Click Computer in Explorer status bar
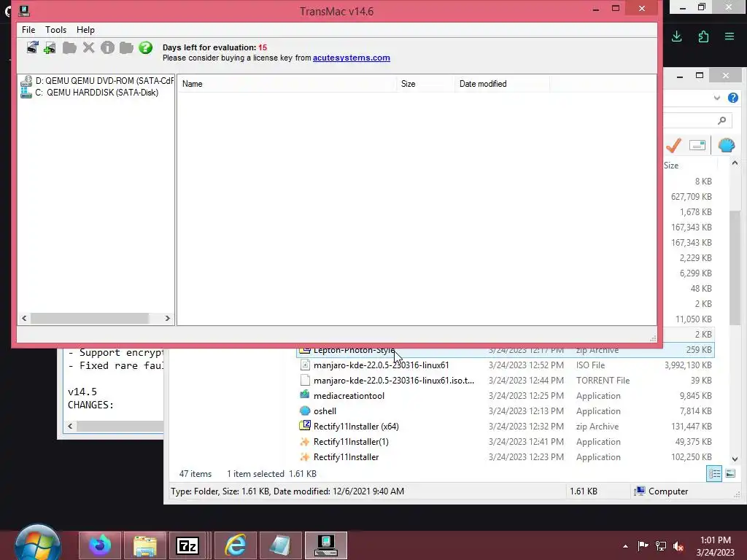 [662, 491]
